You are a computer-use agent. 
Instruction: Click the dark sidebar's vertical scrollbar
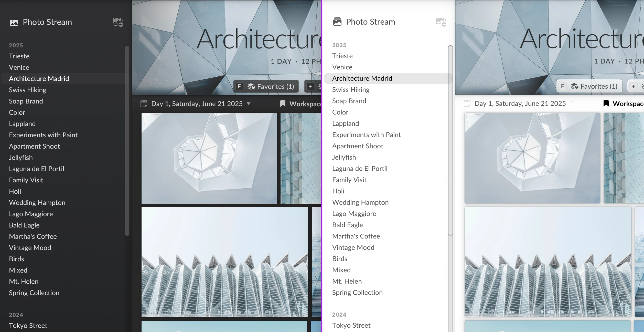pos(127,141)
